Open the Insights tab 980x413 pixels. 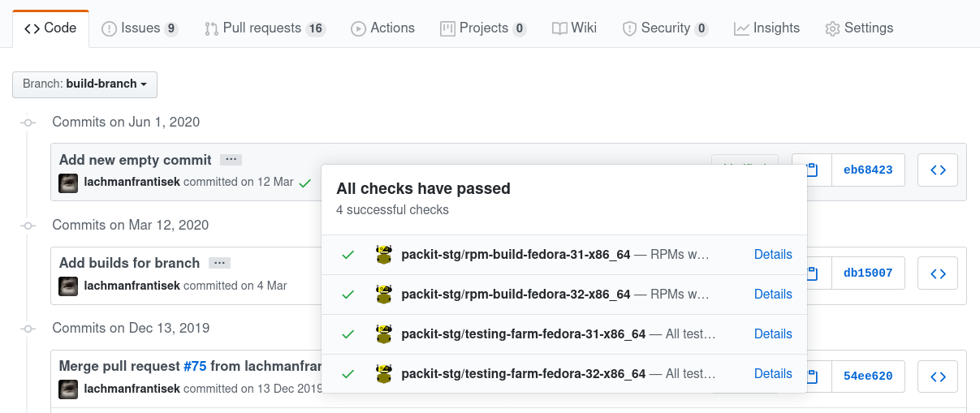[766, 28]
